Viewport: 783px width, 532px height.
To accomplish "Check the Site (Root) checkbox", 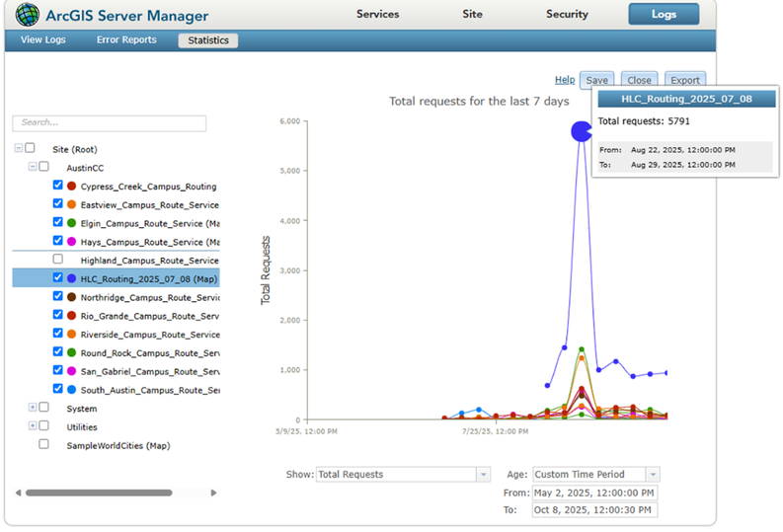I will click(x=30, y=148).
